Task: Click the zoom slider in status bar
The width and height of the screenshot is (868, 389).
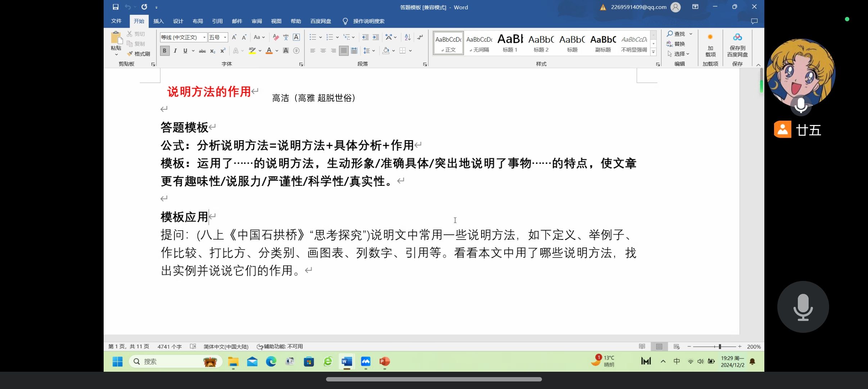Action: click(720, 346)
